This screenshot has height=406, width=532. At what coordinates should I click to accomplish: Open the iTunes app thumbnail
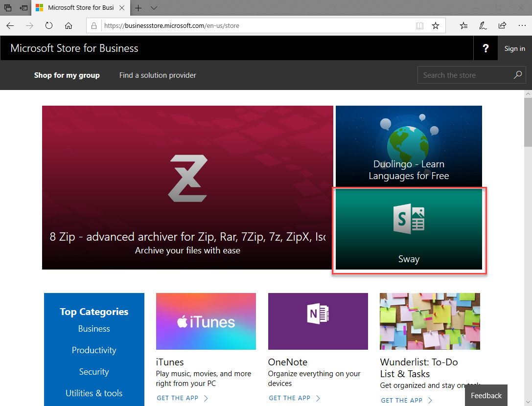206,321
